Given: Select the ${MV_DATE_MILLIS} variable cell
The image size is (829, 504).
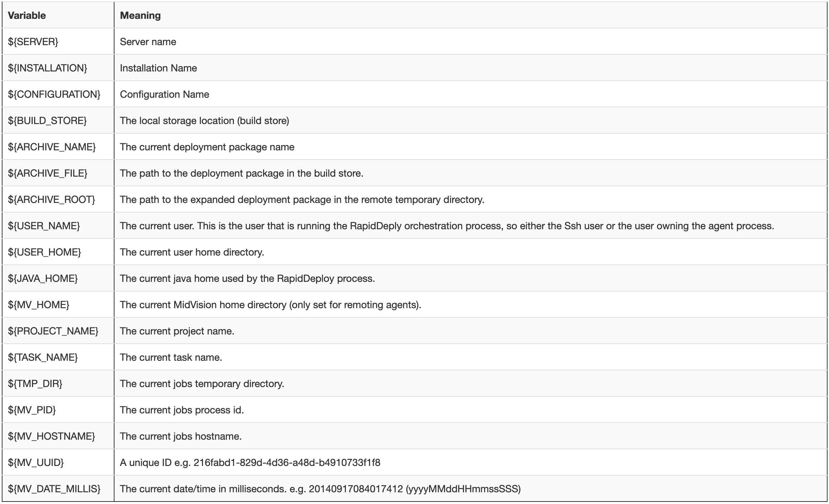Looking at the screenshot, I should coord(58,489).
